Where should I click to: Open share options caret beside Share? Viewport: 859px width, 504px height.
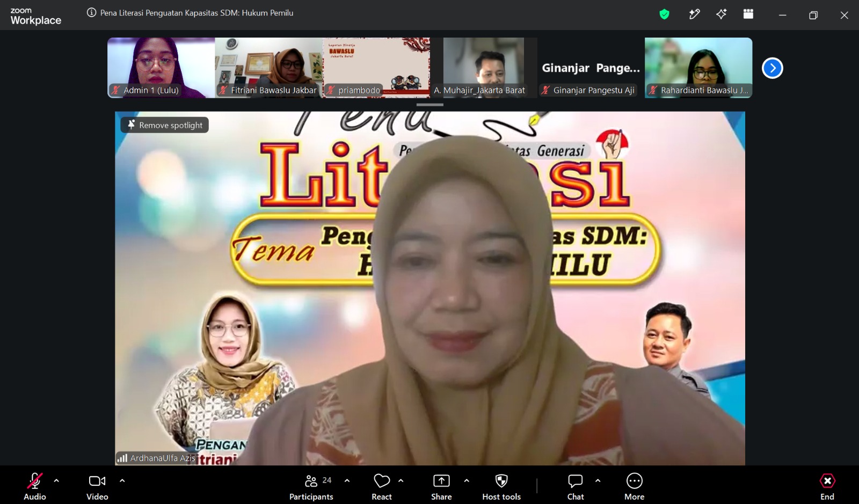[466, 480]
